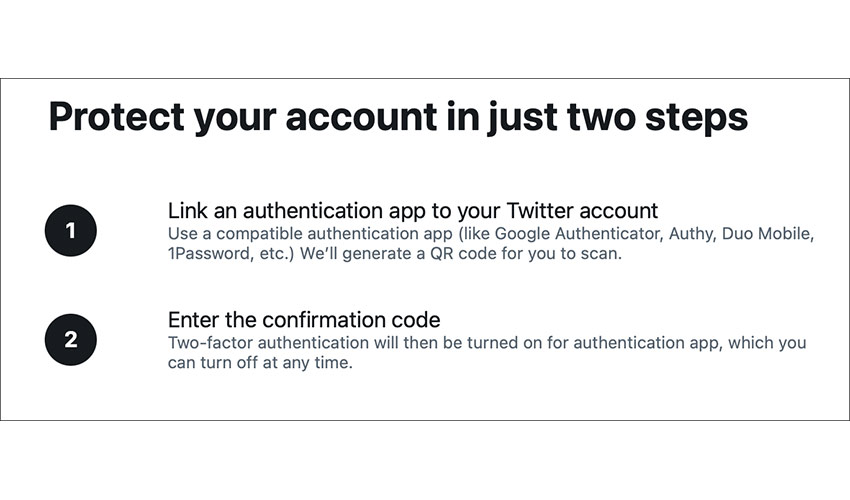Screen dimensions: 850x500
Task: Click the word 'Protect' in the heading
Action: [x=117, y=117]
